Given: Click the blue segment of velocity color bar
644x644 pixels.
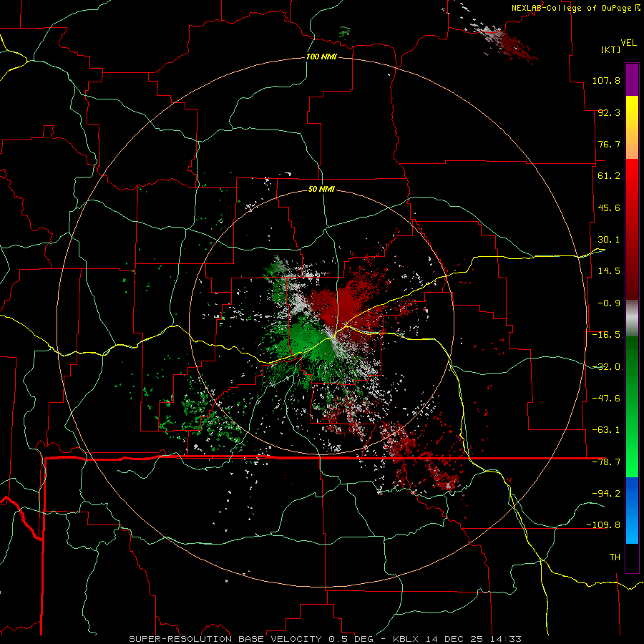Looking at the screenshot, I should (632, 510).
